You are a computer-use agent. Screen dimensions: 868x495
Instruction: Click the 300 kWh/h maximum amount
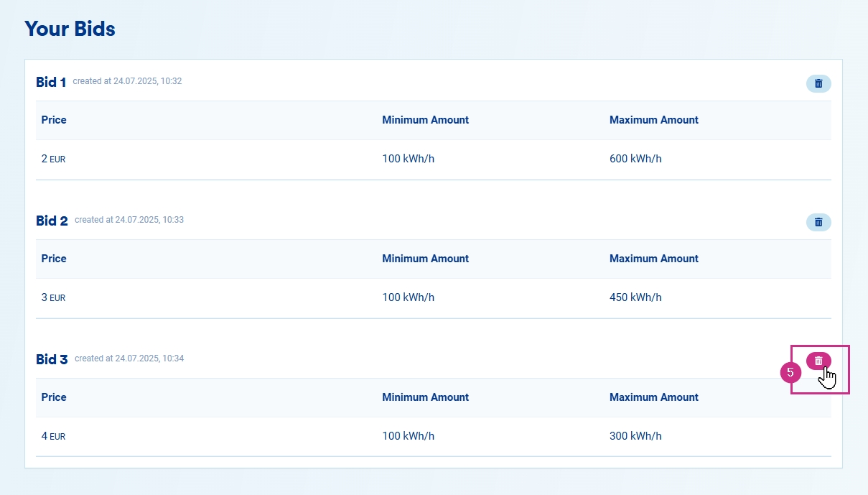635,436
